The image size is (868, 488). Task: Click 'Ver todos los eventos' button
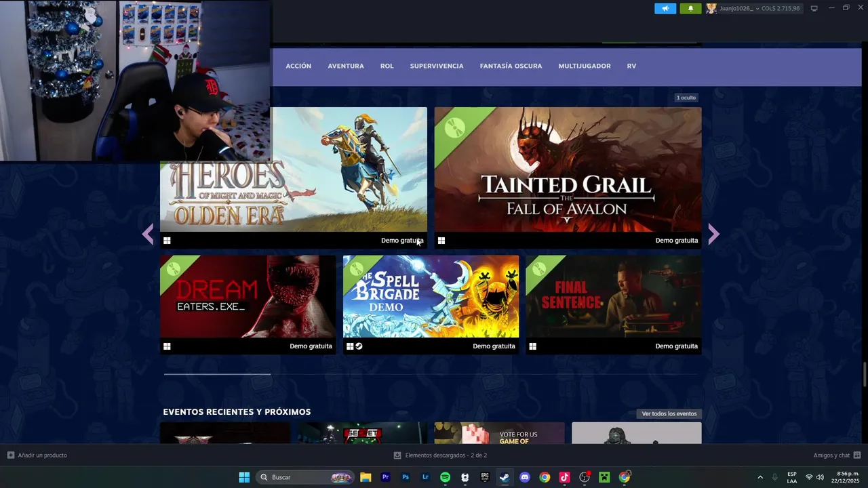tap(669, 414)
